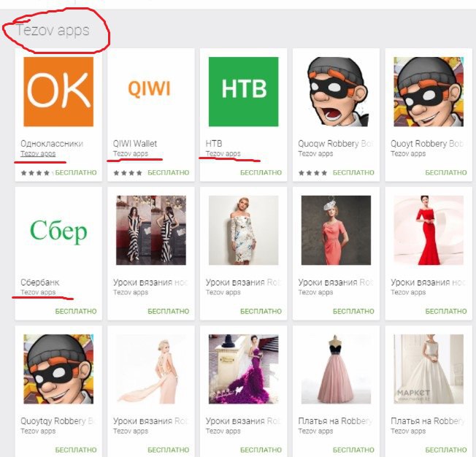Open the white wedding dress МАРКЕТ thumbnail
The height and width of the screenshot is (457, 476).
click(x=429, y=369)
